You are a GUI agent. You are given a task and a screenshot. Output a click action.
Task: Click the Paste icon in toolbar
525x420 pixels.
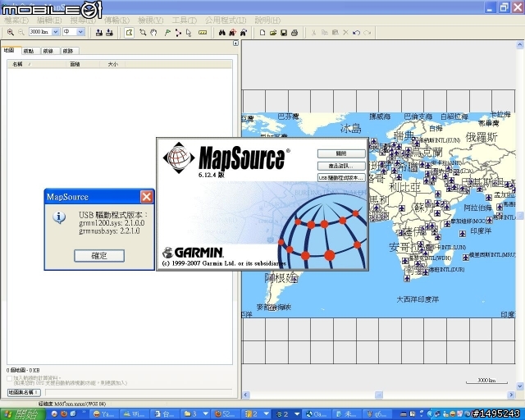(336, 33)
